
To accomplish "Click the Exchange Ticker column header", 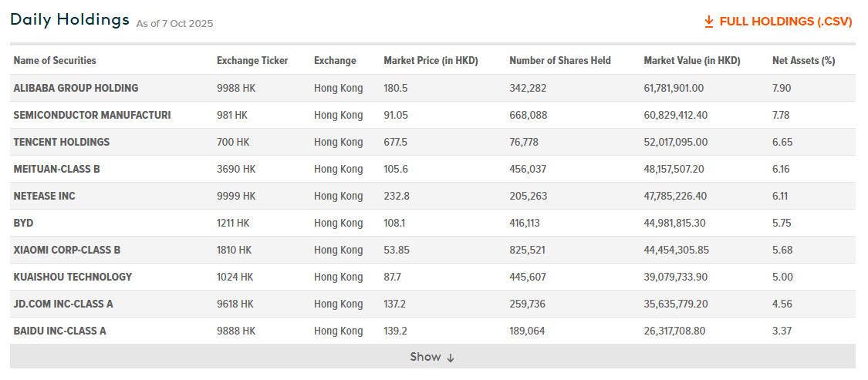I will click(252, 61).
